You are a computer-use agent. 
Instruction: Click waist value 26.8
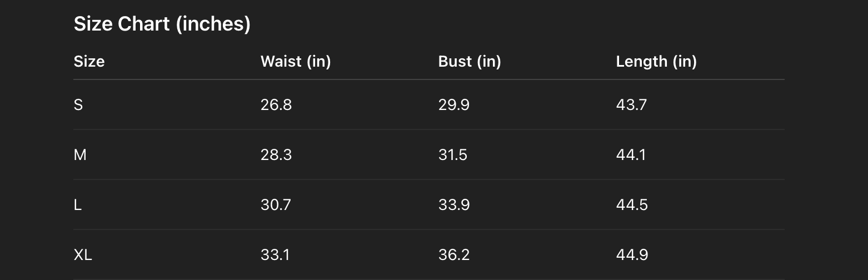[x=276, y=104]
